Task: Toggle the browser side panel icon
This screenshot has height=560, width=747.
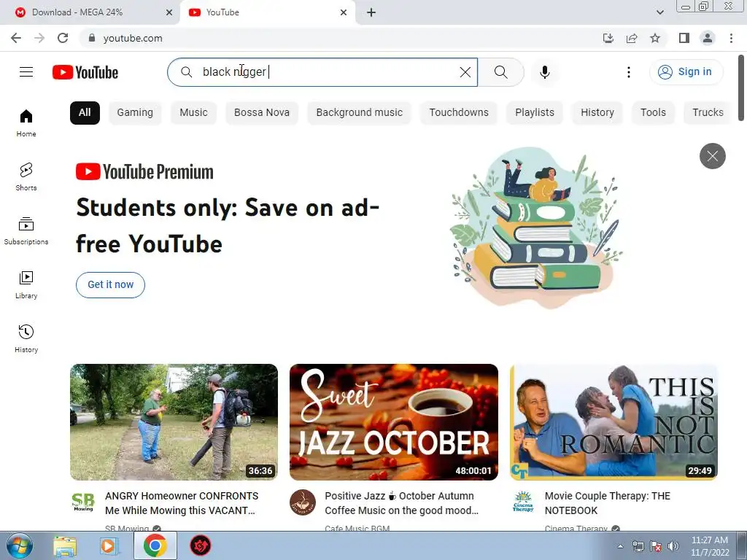Action: point(684,38)
